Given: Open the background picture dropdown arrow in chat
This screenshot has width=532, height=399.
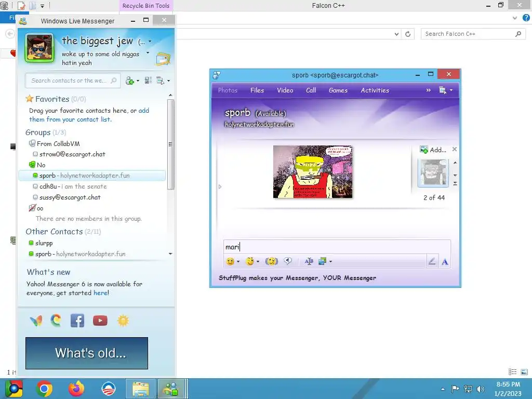Looking at the screenshot, I should click(x=330, y=261).
